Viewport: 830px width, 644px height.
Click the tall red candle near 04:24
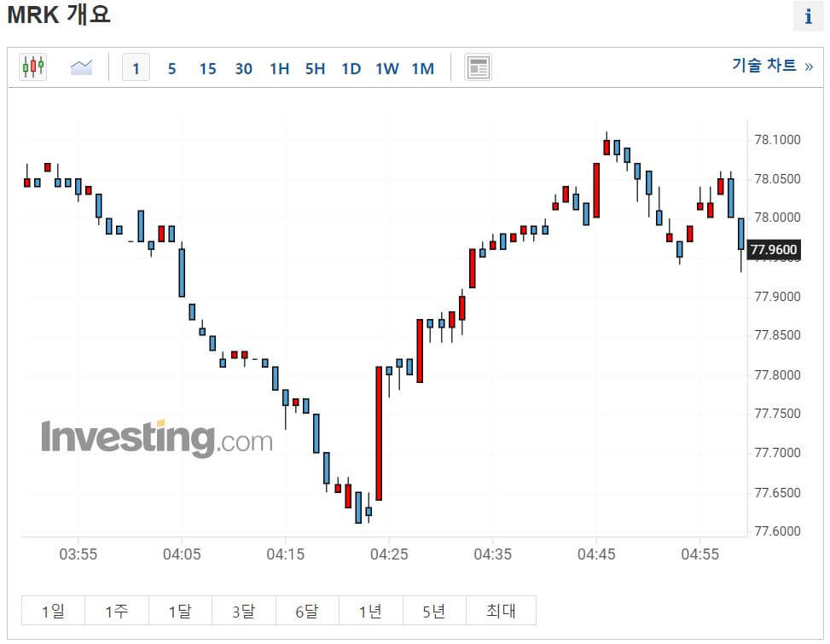coord(379,432)
